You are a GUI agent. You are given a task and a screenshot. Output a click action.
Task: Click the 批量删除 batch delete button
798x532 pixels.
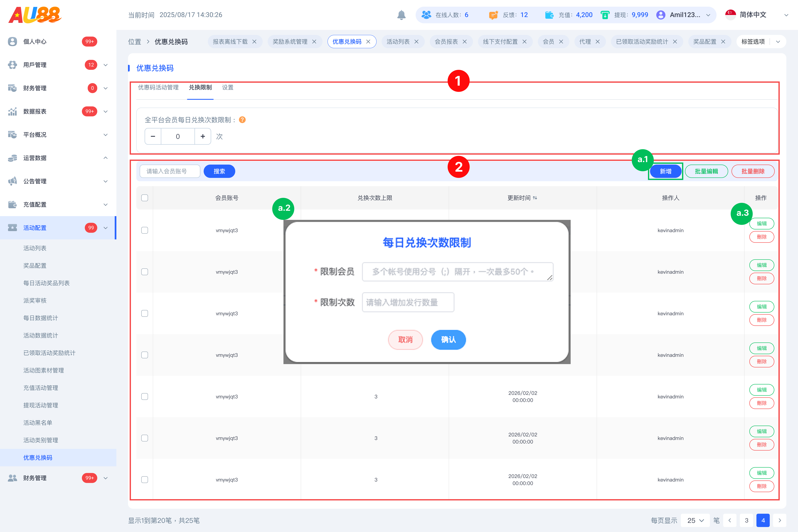[x=753, y=171]
